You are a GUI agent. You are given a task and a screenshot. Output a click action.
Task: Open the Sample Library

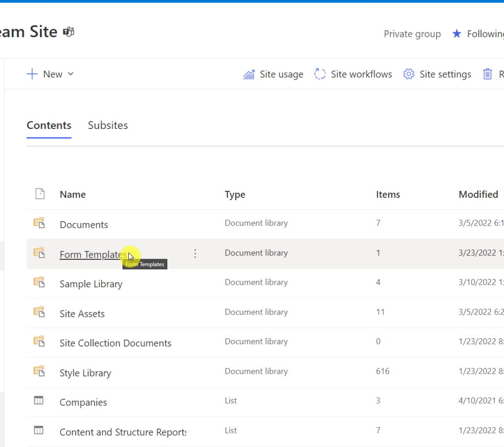[x=91, y=284]
